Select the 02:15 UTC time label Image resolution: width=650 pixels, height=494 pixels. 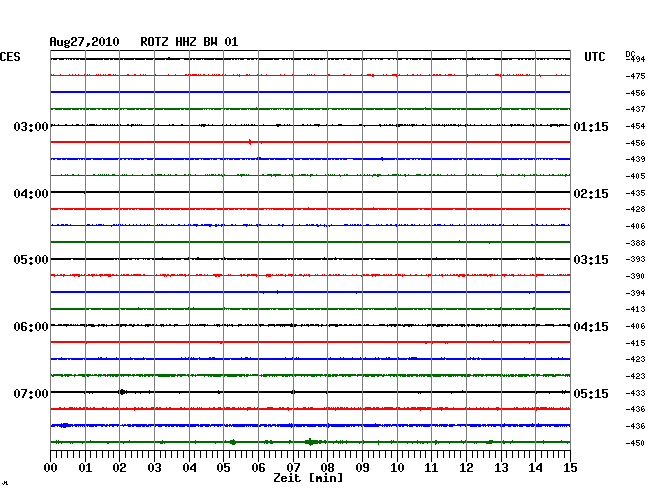[x=591, y=194]
